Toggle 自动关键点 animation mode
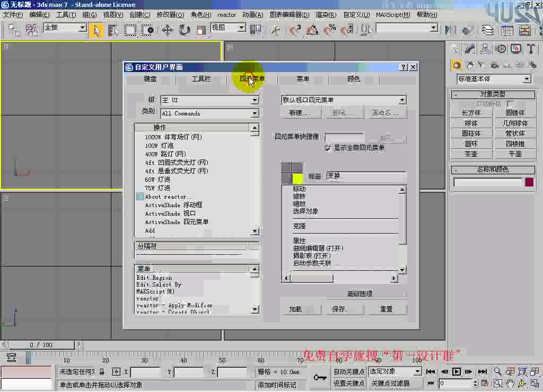This screenshot has height=392, width=543. (x=348, y=371)
